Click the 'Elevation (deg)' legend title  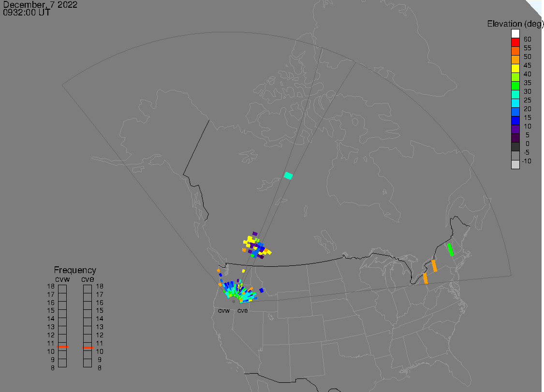pyautogui.click(x=515, y=24)
